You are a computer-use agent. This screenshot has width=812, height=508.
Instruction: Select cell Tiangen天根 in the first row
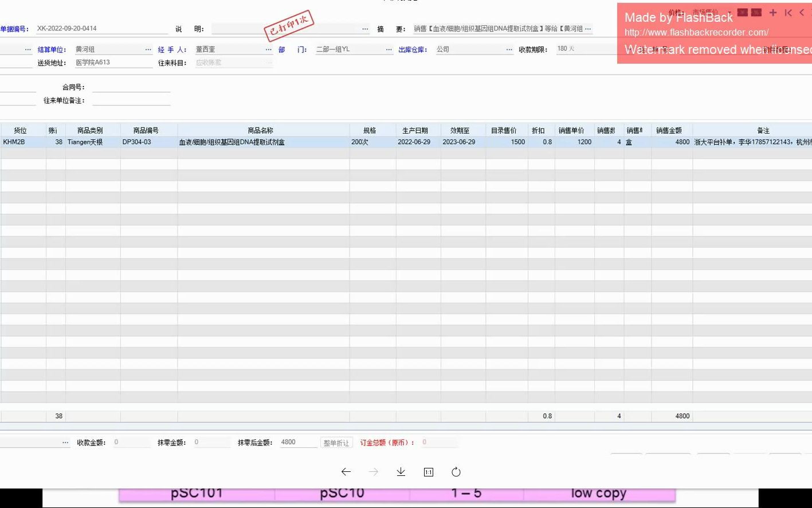[x=93, y=142]
